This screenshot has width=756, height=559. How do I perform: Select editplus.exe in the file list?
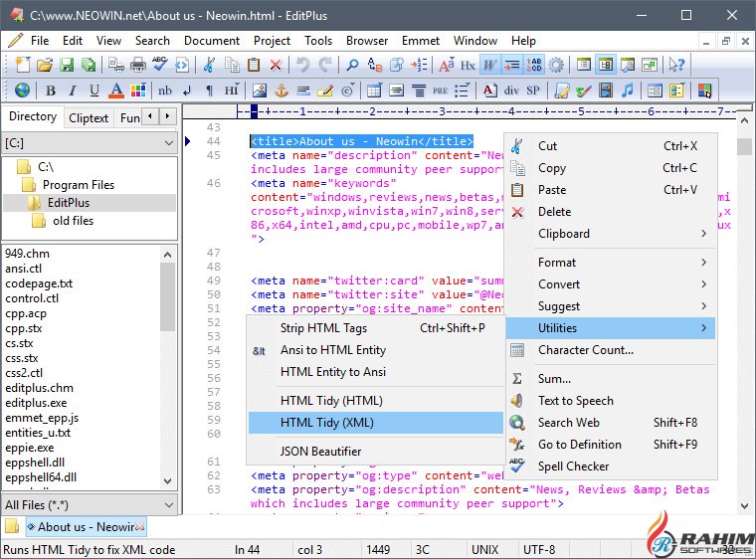point(37,404)
